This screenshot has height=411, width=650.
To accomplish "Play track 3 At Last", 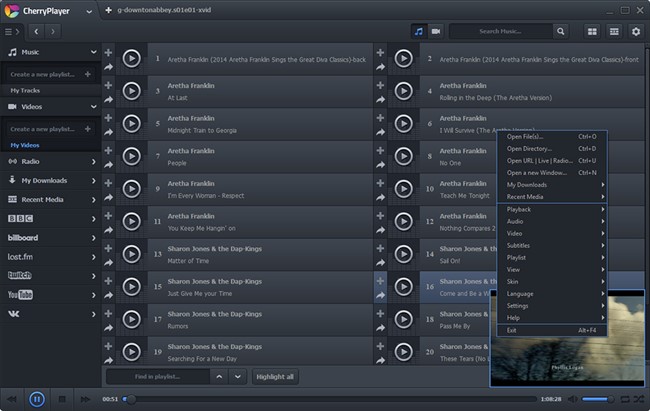I will click(x=131, y=91).
